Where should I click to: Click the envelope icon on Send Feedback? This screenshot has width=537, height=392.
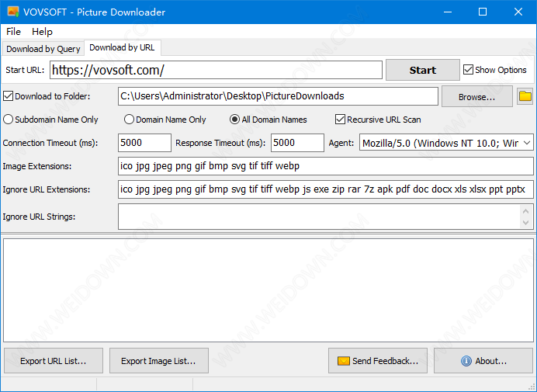[x=343, y=361]
